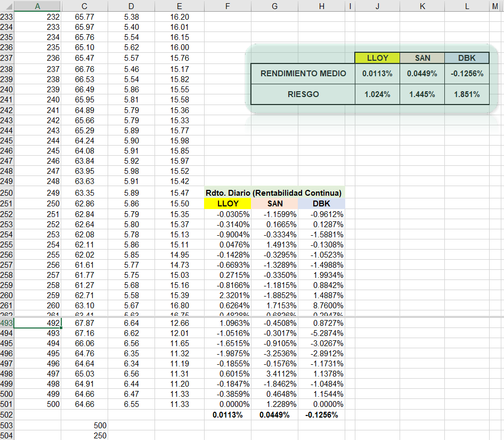This screenshot has width=504, height=440.
Task: Select the SAN header above daily returns
Action: [x=275, y=204]
